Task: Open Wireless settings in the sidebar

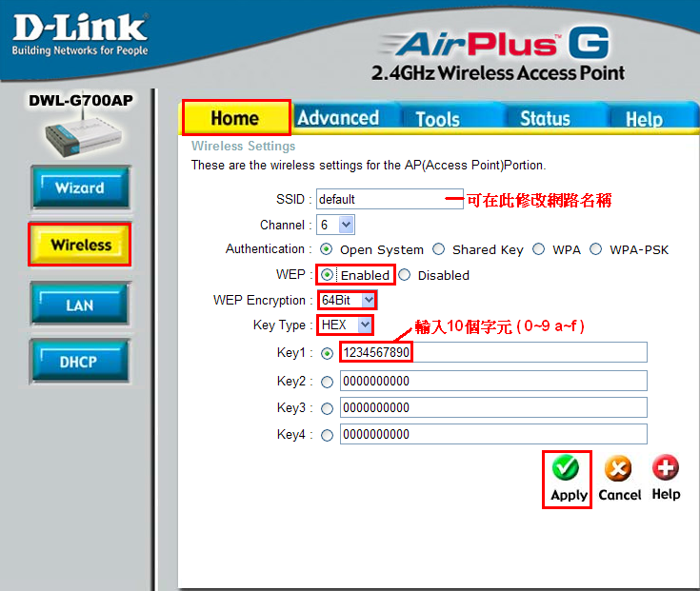Action: pos(80,245)
